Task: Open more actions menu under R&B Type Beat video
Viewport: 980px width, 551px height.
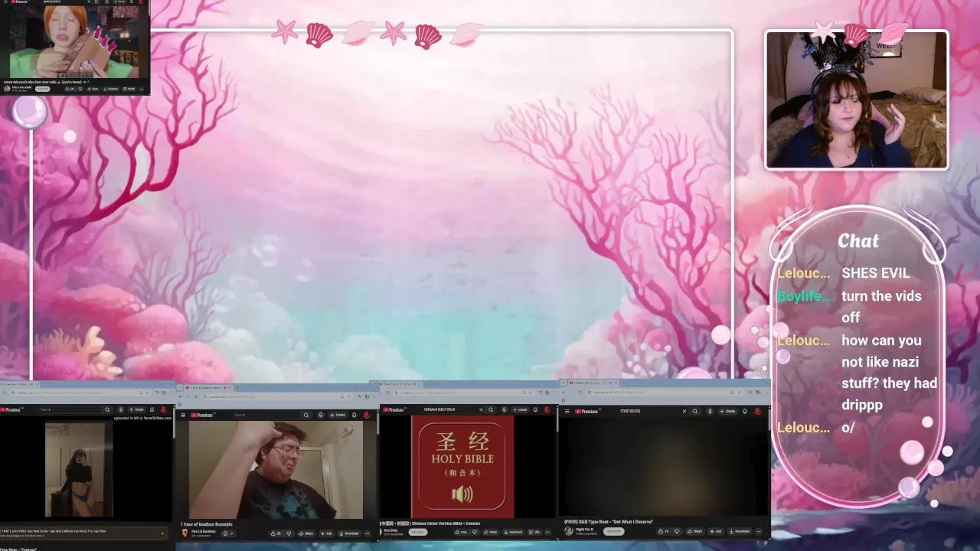Action: [759, 531]
